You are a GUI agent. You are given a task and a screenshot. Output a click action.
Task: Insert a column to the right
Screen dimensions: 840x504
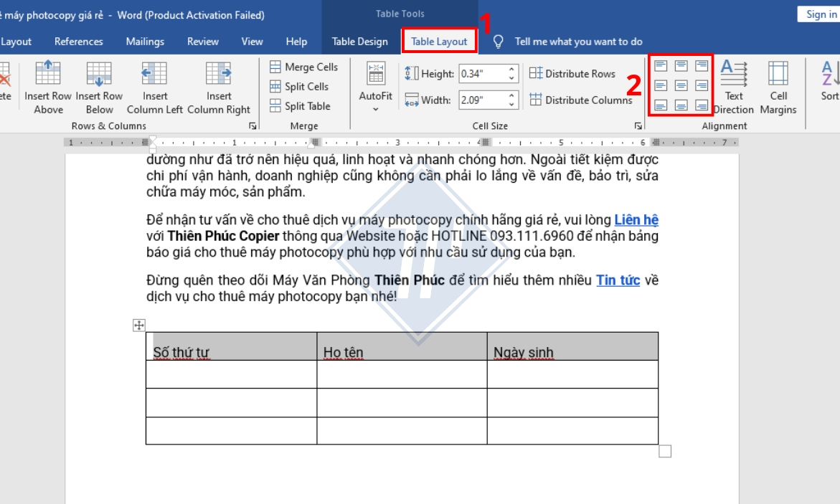point(218,75)
